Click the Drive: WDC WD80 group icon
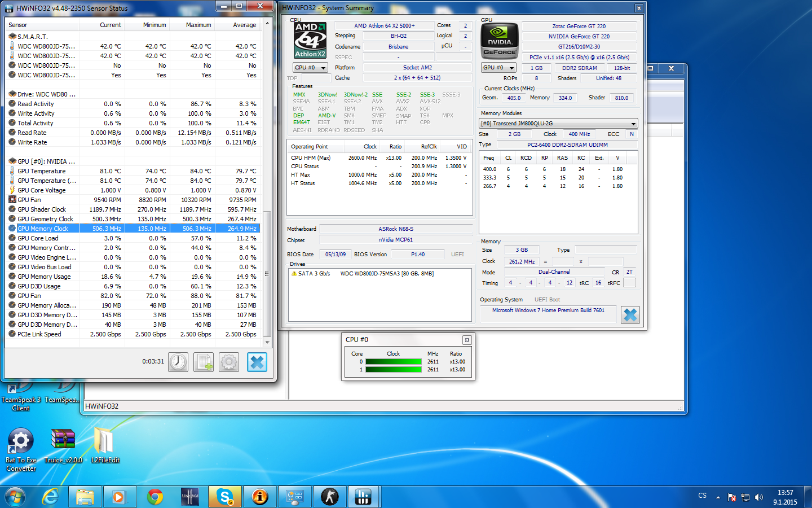This screenshot has width=812, height=508. [12, 94]
